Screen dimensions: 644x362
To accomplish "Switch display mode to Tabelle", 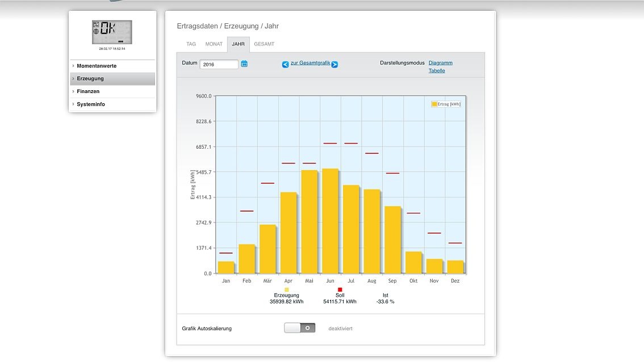I will coord(437,71).
